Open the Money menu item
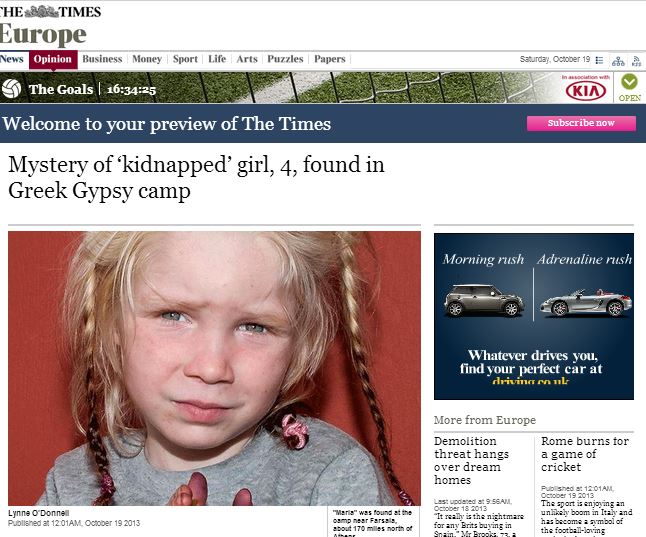 [x=147, y=59]
